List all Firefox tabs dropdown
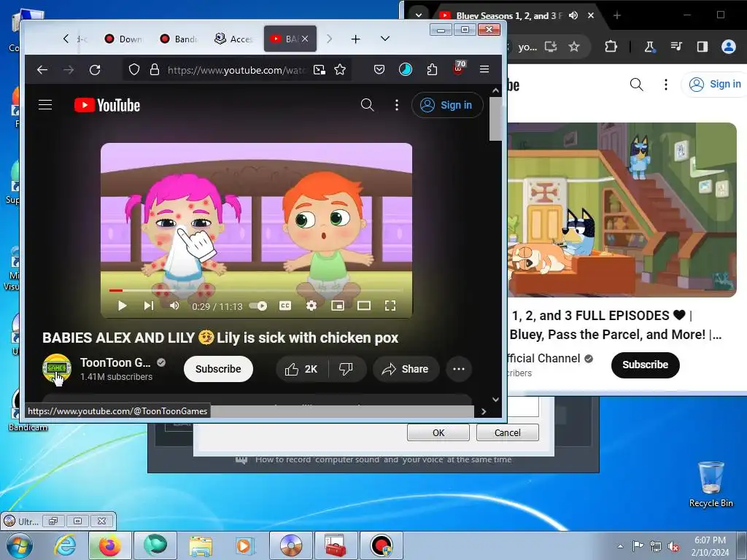 pos(385,39)
